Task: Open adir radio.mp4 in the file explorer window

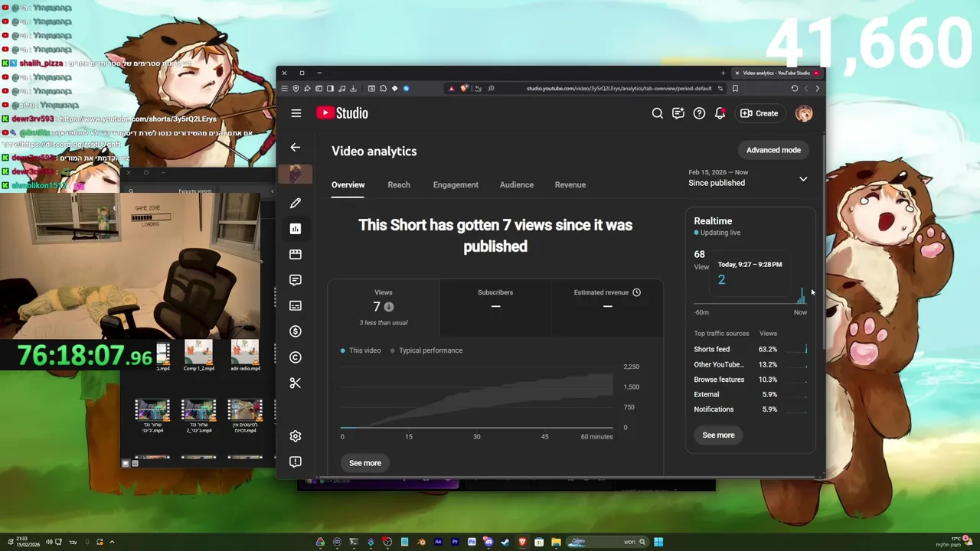Action: [245, 356]
